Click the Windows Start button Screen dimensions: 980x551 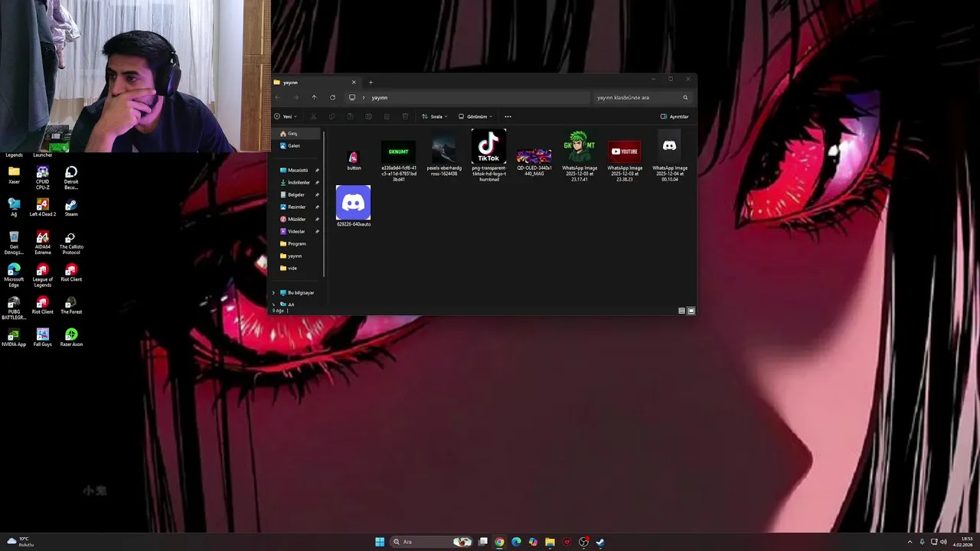pyautogui.click(x=380, y=542)
